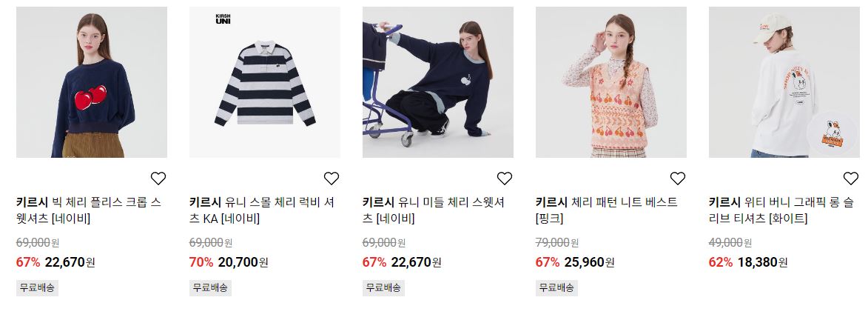
Task: Toggle heart icon for 유니 스몰 체리 럭비 셔츠
Action: coord(332,179)
